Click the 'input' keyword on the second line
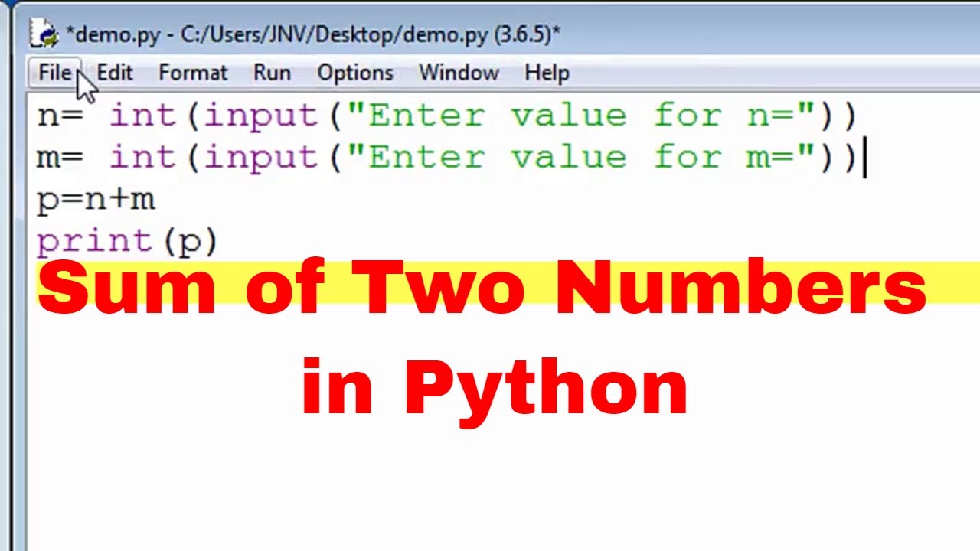Screen dimensions: 980x551 [260, 158]
